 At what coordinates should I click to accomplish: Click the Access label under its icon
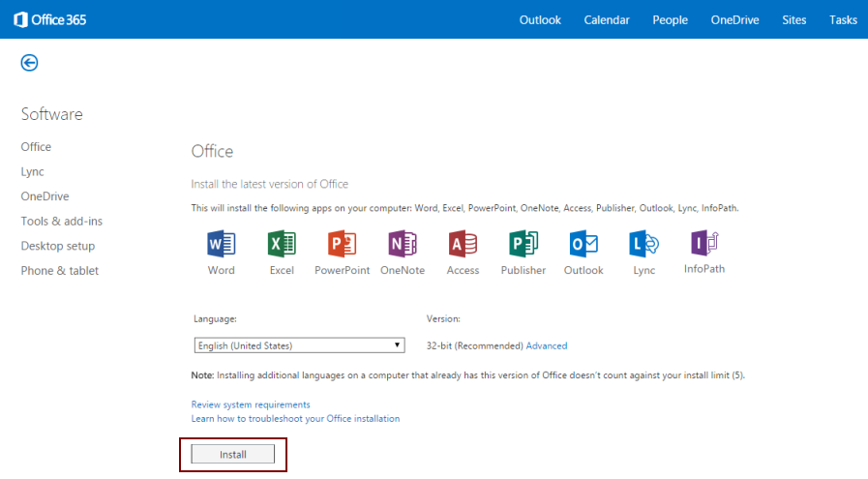tap(463, 270)
